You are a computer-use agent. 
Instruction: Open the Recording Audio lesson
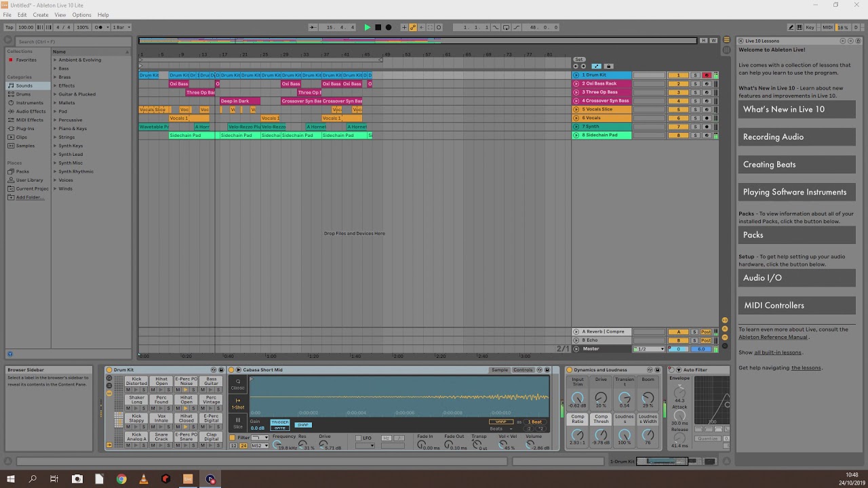797,137
